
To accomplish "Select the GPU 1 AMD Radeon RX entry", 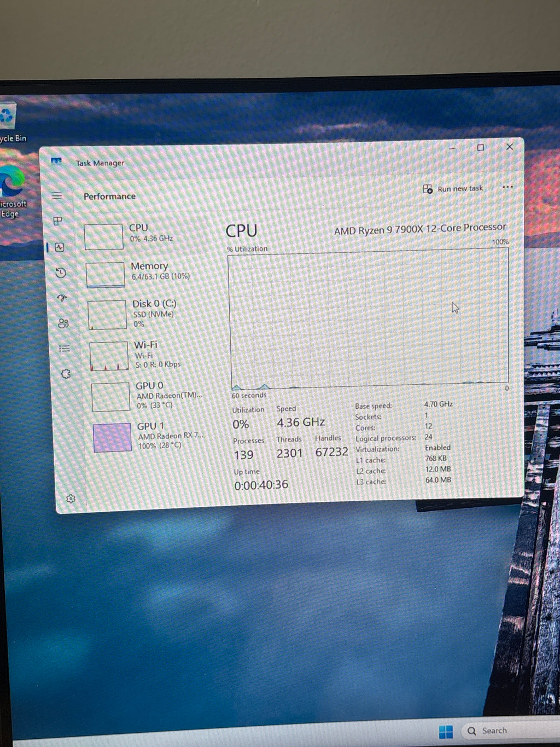I will click(151, 437).
